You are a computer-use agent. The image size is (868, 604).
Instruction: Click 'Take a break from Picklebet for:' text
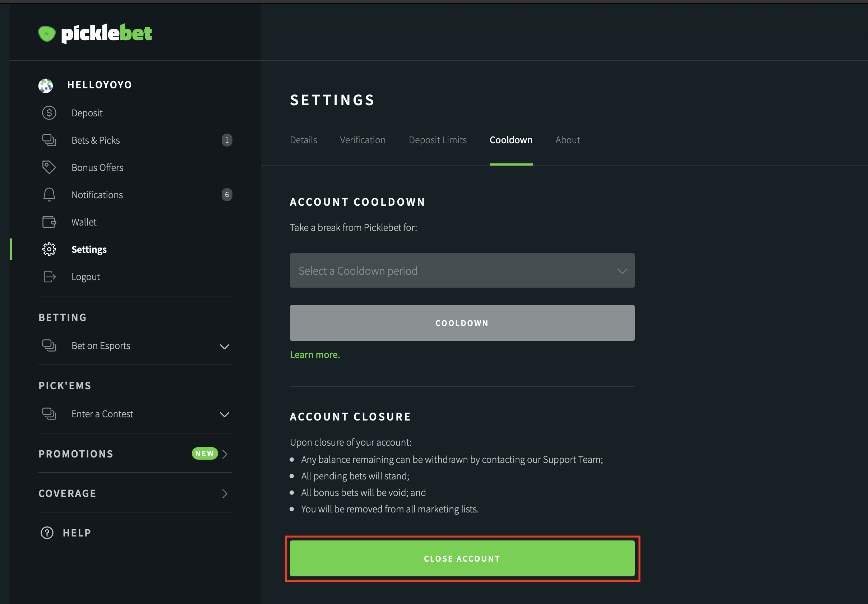[354, 228]
